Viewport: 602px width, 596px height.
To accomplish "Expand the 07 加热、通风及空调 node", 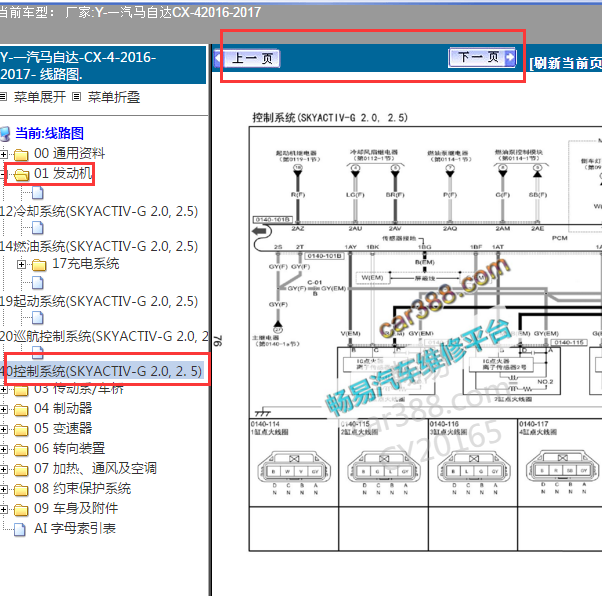I will pyautogui.click(x=3, y=469).
